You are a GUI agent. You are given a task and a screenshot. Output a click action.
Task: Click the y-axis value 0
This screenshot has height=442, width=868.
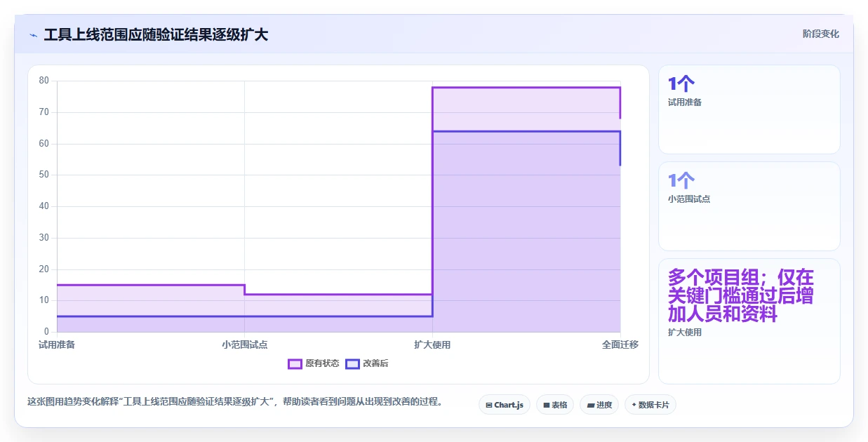pyautogui.click(x=46, y=332)
